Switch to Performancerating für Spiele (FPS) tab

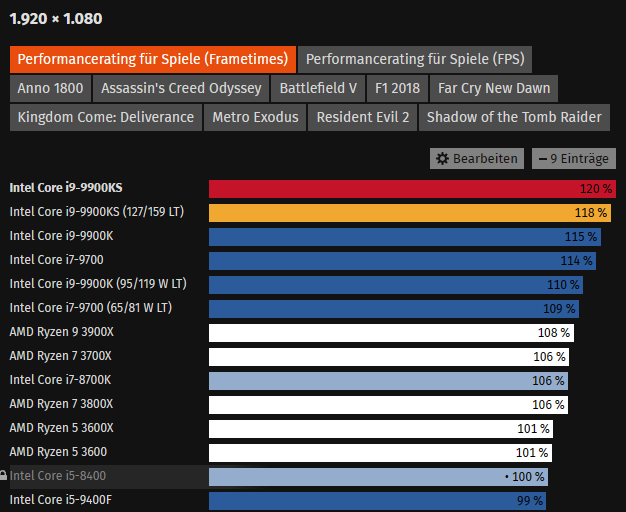tap(415, 60)
